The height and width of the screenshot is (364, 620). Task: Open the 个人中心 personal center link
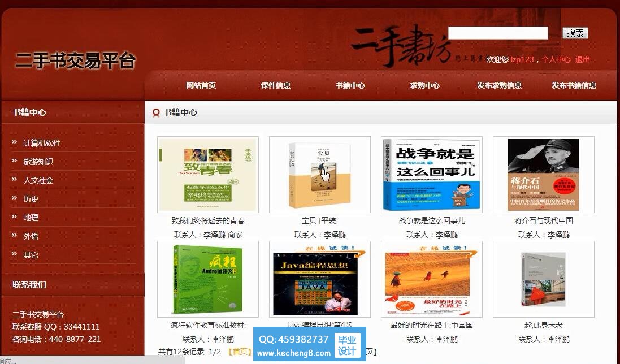coord(556,59)
